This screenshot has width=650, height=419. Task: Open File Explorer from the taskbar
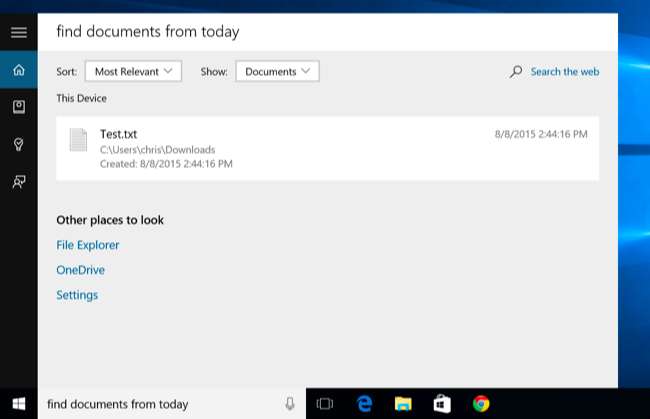[403, 404]
